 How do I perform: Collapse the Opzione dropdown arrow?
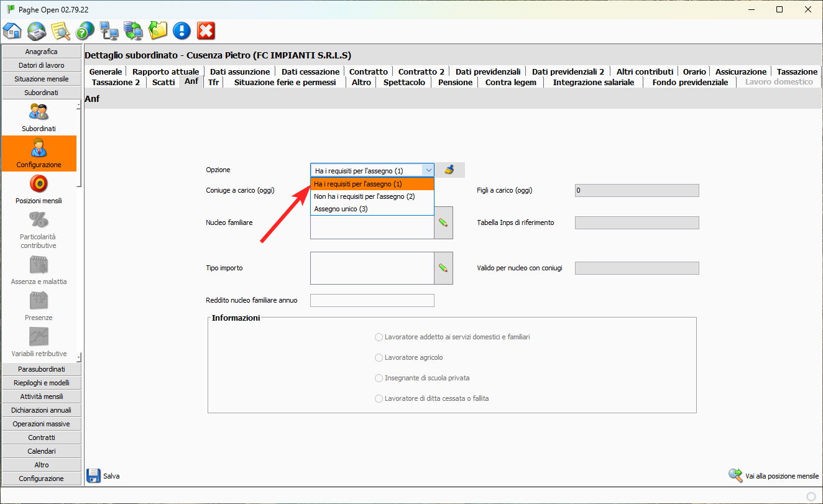[428, 170]
